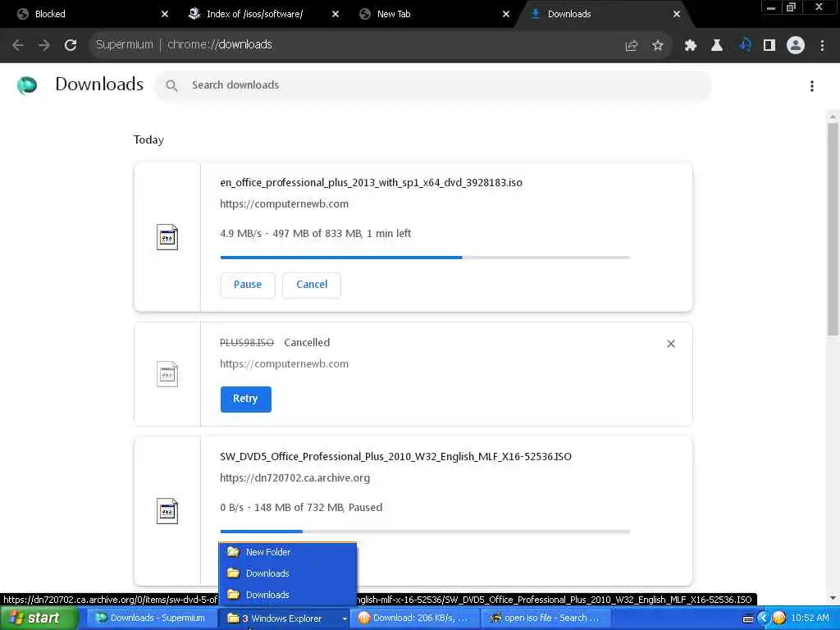Click computernewb.com URL under Office 2013 download
840x630 pixels.
[284, 204]
